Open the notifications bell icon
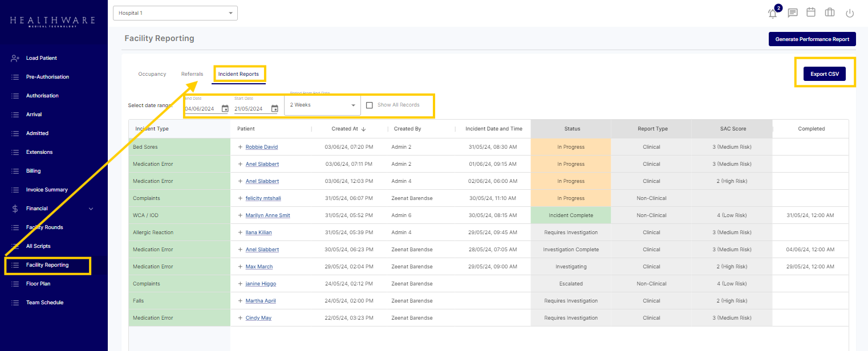868x351 pixels. click(773, 14)
